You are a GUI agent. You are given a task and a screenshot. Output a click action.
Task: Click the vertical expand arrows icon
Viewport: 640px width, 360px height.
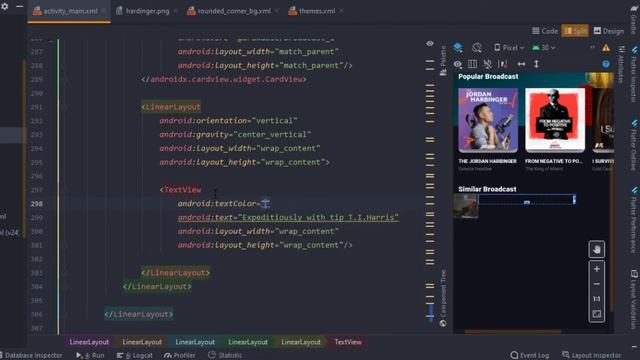536,64
